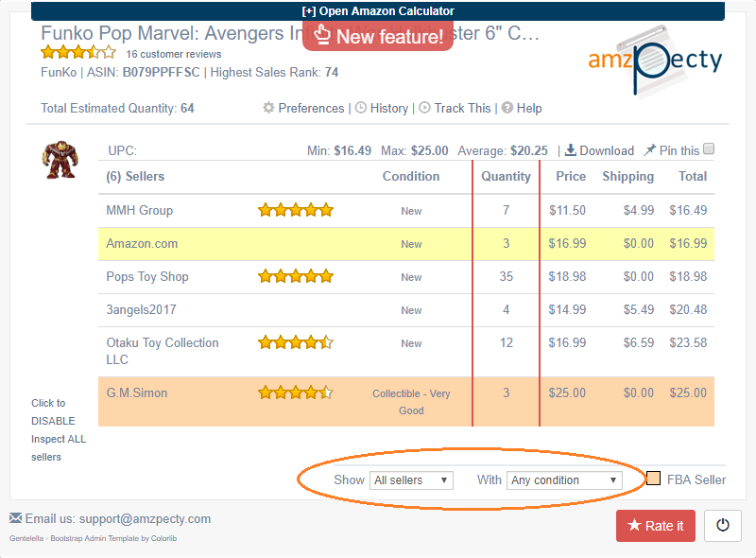Image resolution: width=756 pixels, height=558 pixels.
Task: Select the 3angels2017 seller
Action: tap(141, 310)
